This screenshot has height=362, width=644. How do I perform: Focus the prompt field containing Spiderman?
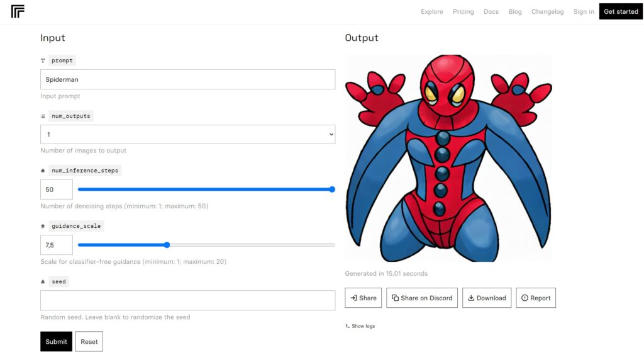coord(187,79)
